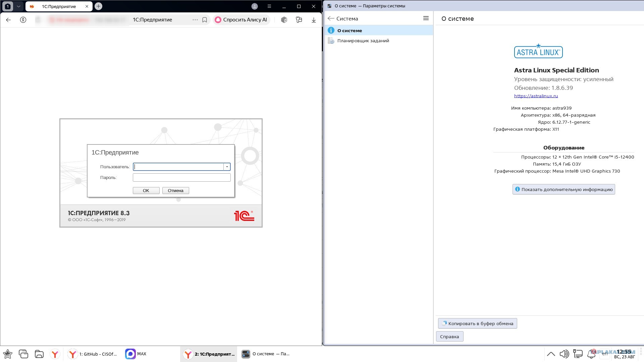Cancel the 1C login dialog
Screen dimensions: 644x362
(x=176, y=190)
